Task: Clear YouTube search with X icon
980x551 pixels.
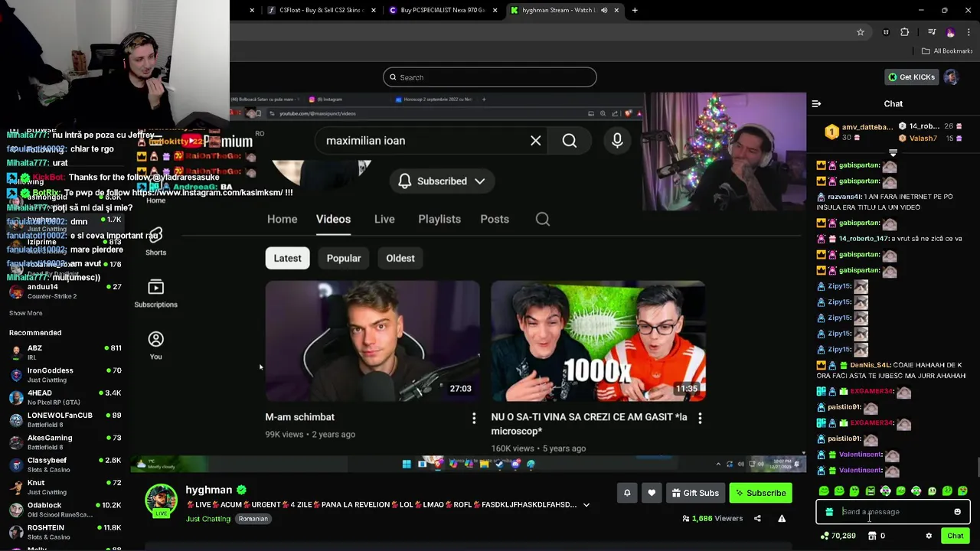Action: 536,141
